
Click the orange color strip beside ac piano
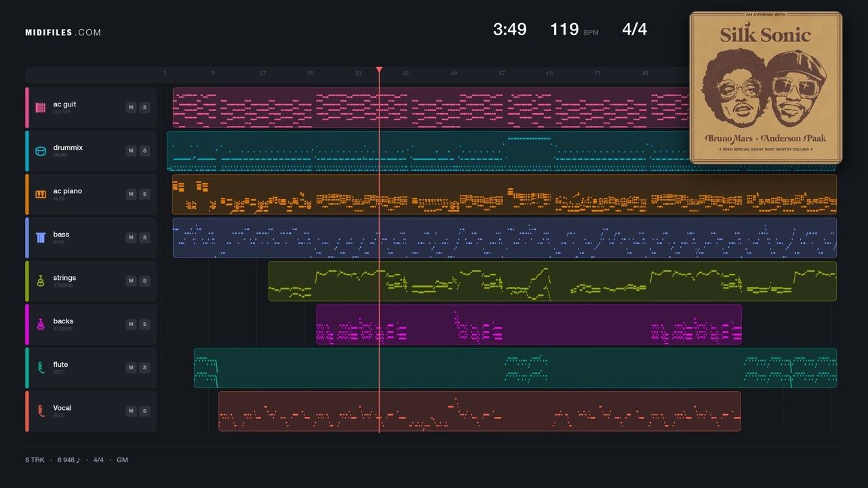tap(27, 194)
